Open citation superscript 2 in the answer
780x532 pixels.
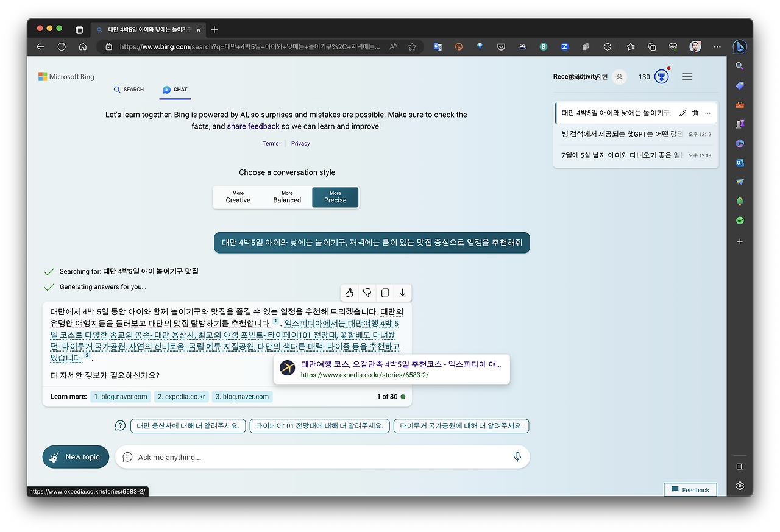[87, 356]
